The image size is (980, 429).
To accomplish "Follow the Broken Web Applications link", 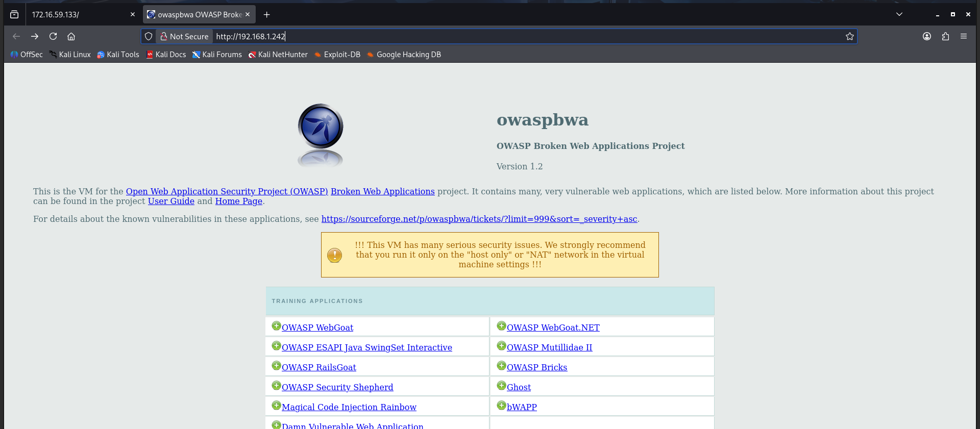I will tap(383, 191).
